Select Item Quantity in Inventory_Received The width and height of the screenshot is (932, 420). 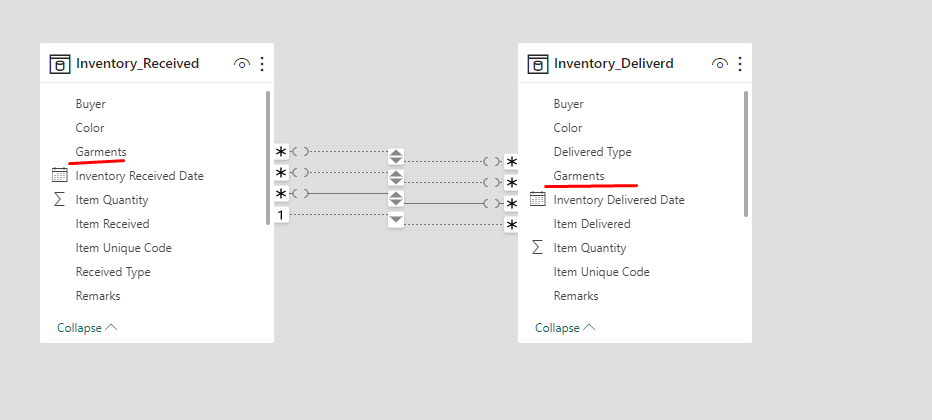click(x=112, y=200)
